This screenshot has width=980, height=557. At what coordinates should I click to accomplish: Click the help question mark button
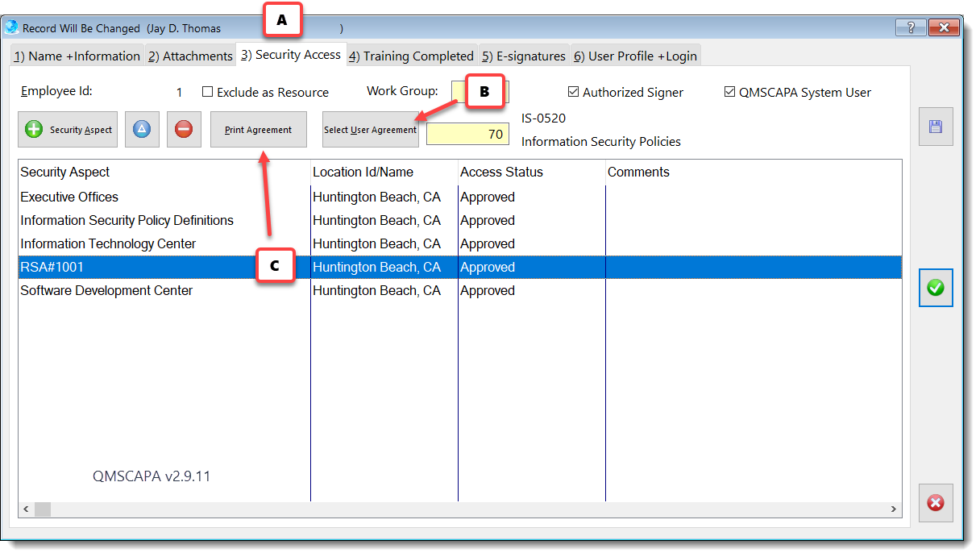pos(911,28)
